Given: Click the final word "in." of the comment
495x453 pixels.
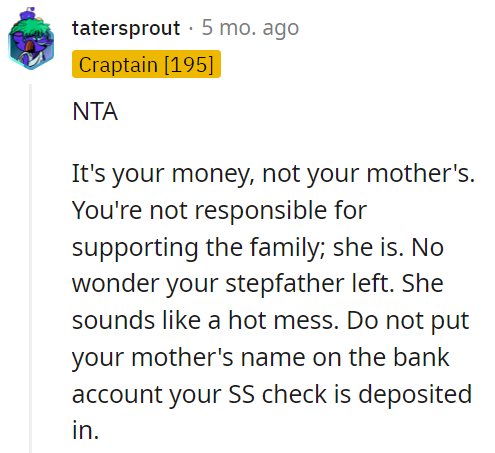Looking at the screenshot, I should pos(85,430).
